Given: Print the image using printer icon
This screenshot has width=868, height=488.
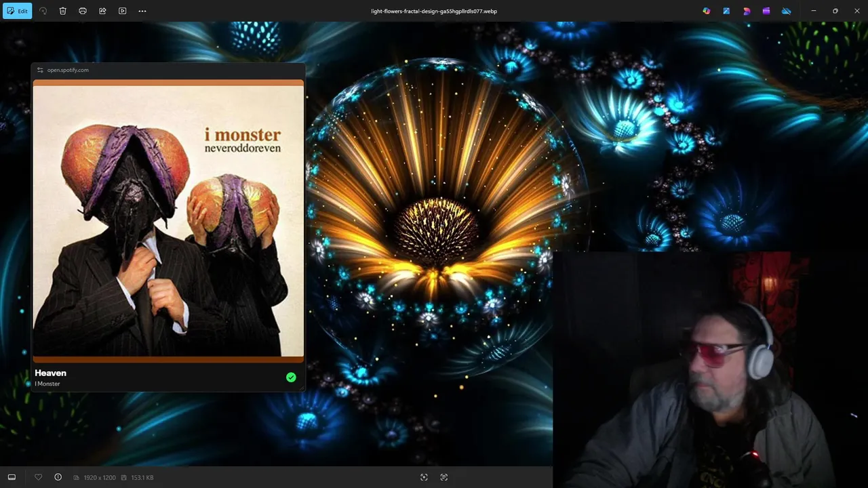Looking at the screenshot, I should click(x=83, y=11).
